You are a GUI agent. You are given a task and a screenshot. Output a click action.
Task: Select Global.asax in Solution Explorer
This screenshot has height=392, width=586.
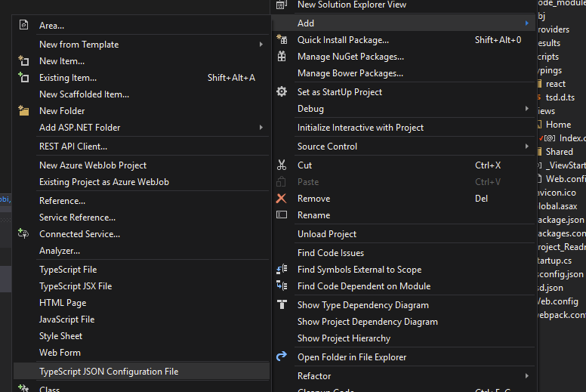[557, 206]
